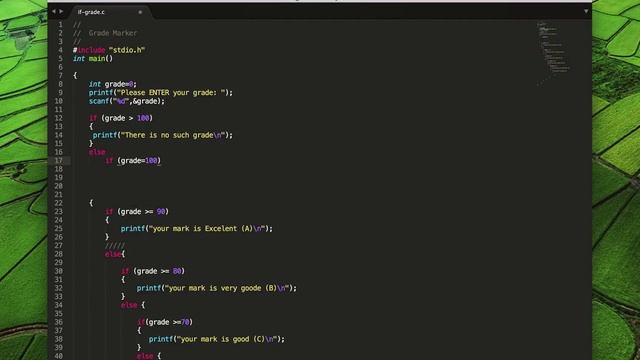The image size is (640, 360).
Task: Click the int main() line
Action: coord(93,59)
